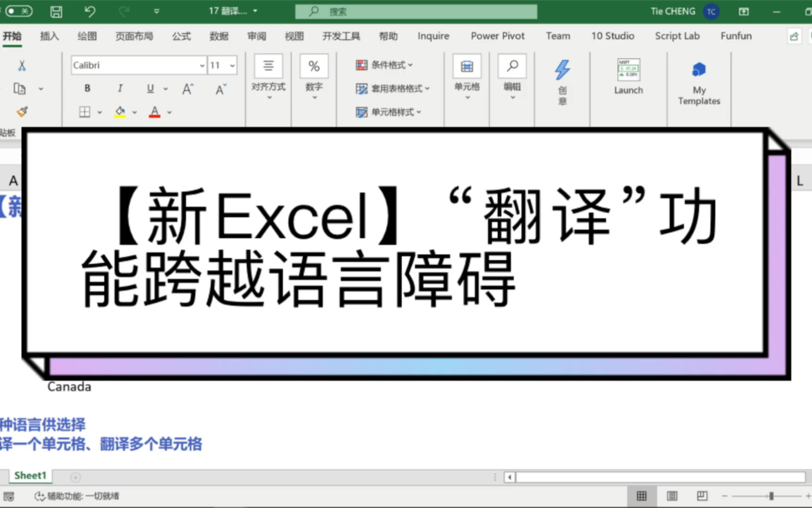The width and height of the screenshot is (812, 508).
Task: Click the horizontal scroll left arrow
Action: 509,477
